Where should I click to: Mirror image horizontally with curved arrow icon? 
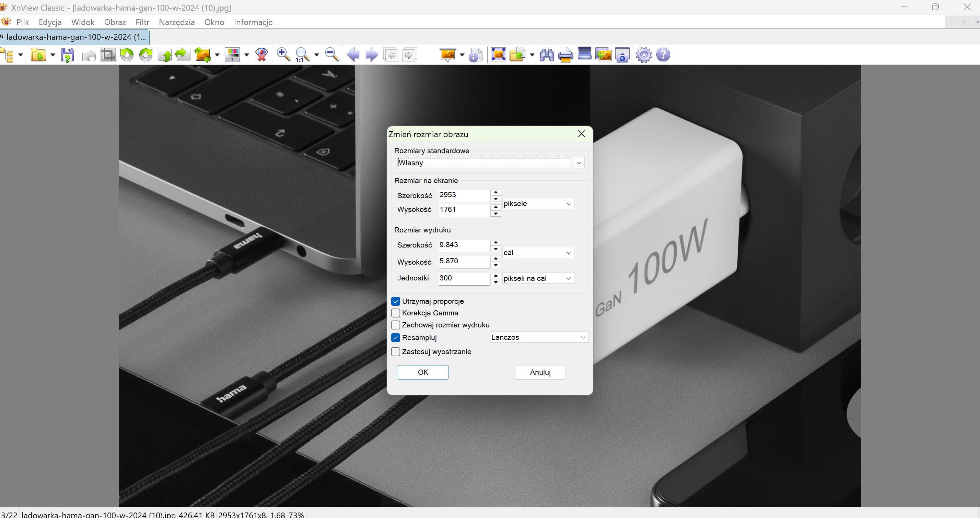(x=183, y=55)
